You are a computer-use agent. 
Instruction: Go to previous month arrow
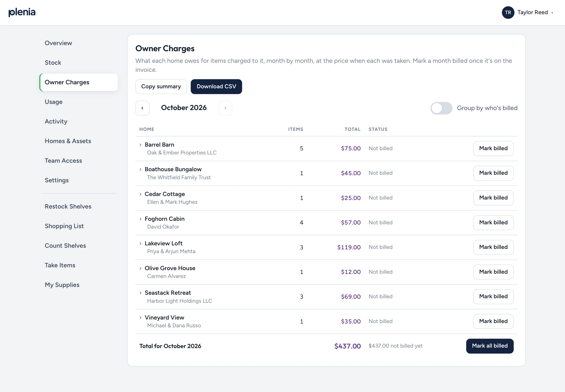tap(142, 108)
